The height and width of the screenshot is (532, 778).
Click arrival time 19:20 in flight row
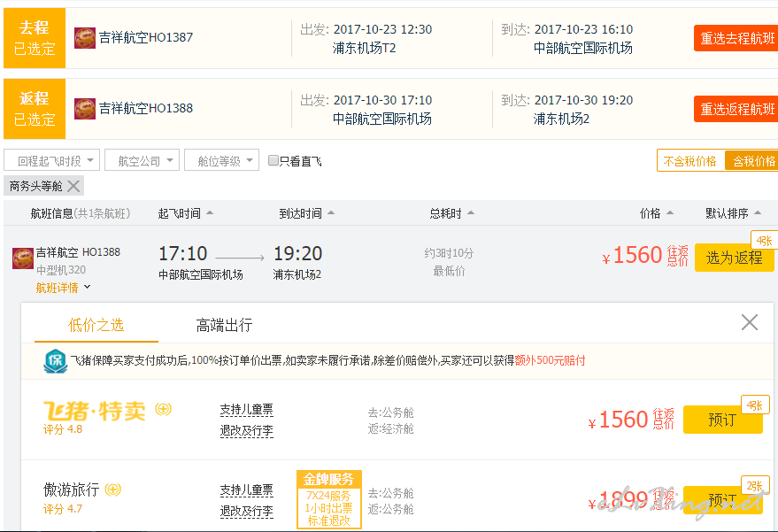(x=298, y=253)
